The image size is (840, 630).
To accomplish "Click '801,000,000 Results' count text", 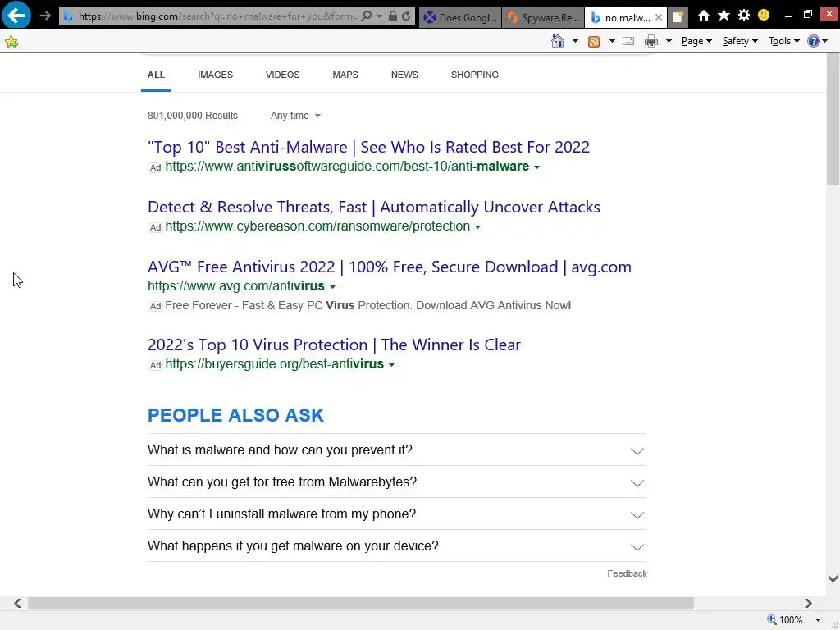I will coord(192,116).
